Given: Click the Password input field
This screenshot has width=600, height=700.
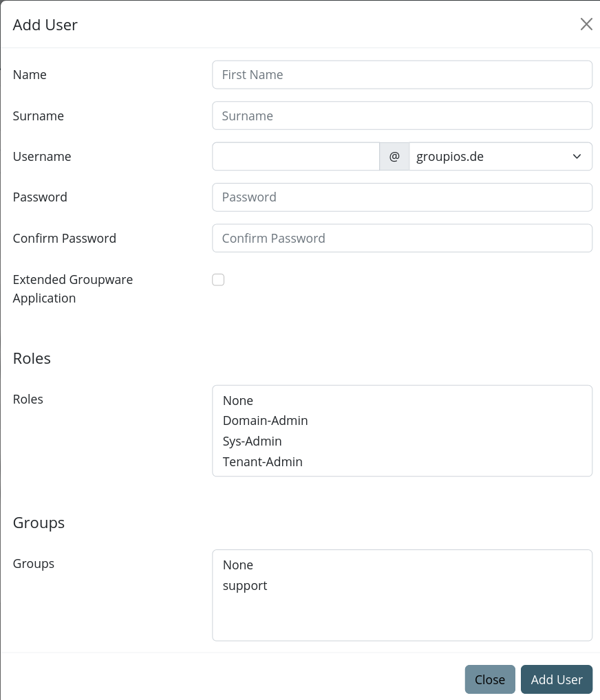Looking at the screenshot, I should (402, 197).
